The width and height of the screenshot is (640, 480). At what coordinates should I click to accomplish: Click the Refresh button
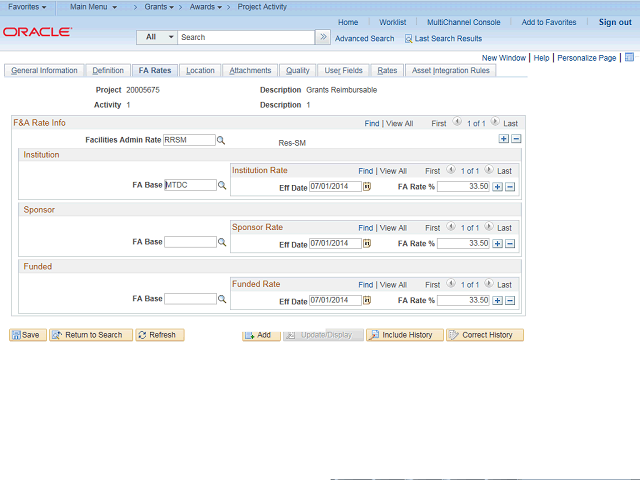[x=160, y=335]
